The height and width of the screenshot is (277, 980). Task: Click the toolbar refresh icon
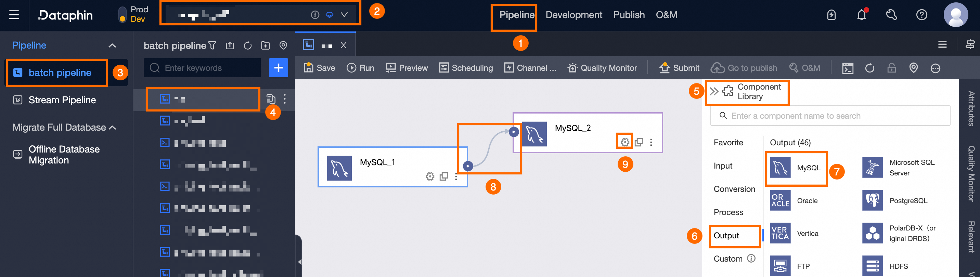pos(870,68)
